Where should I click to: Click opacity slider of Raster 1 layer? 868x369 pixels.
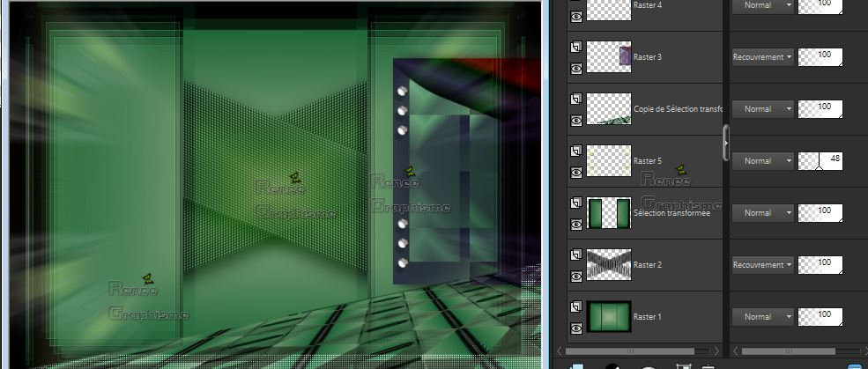click(820, 317)
